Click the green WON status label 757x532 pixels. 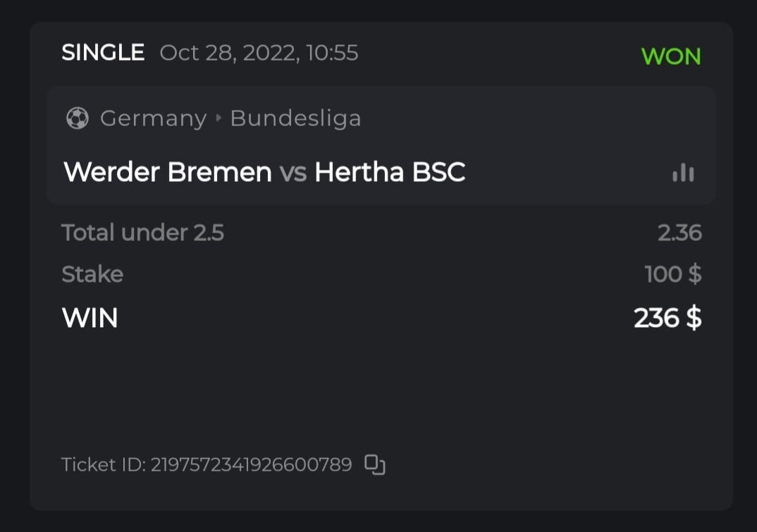[671, 56]
